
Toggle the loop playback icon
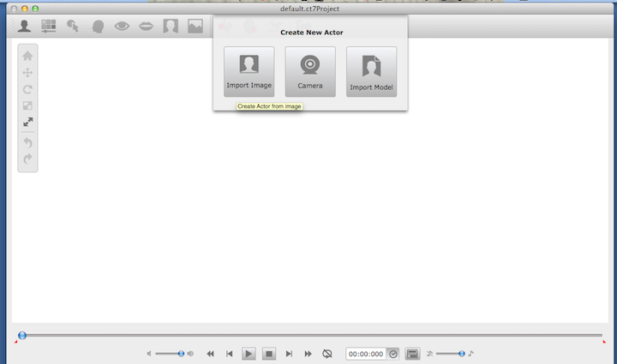click(327, 354)
